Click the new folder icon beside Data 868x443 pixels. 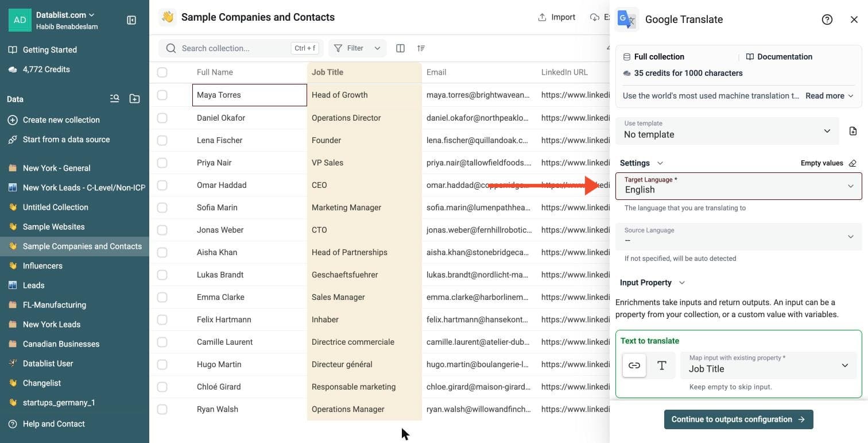pyautogui.click(x=134, y=99)
